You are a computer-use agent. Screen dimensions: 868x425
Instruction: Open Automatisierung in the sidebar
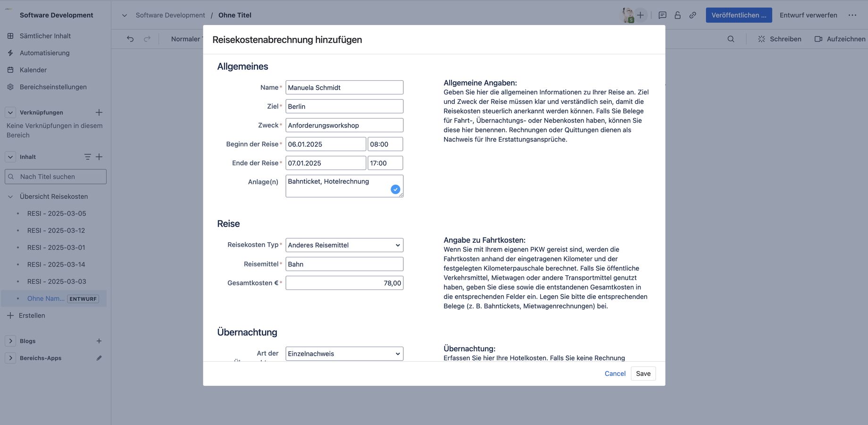(45, 53)
